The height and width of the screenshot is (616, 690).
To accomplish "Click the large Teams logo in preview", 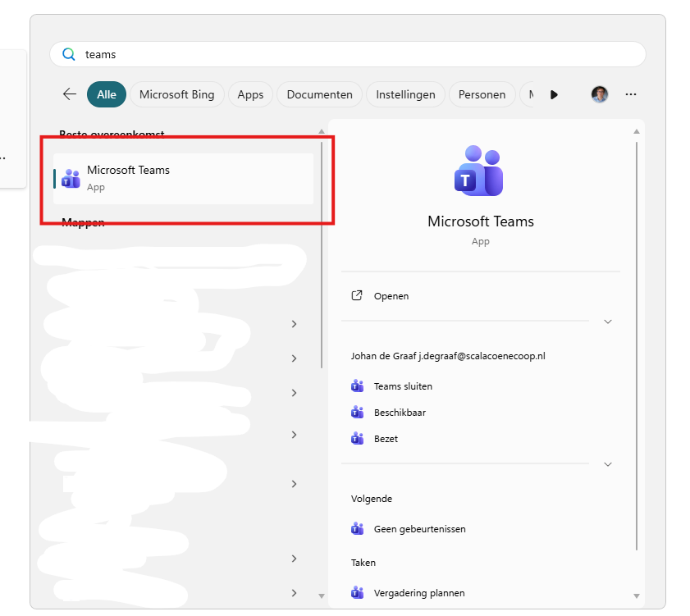I will click(479, 171).
